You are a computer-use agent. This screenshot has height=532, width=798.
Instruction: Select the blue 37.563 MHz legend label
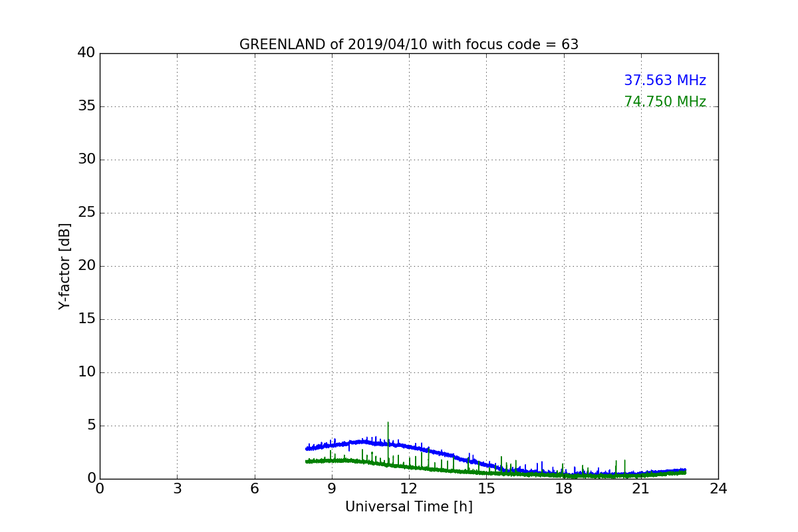click(x=665, y=80)
